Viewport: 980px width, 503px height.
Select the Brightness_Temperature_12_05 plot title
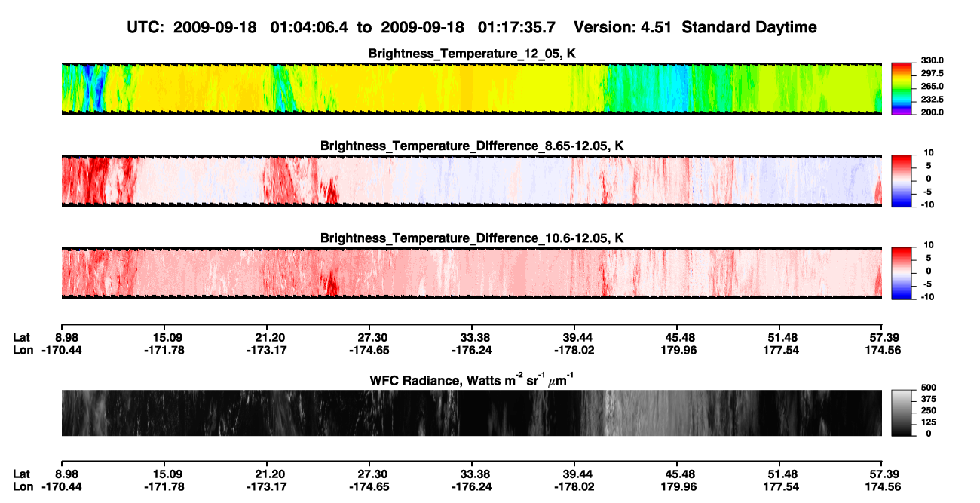click(x=472, y=54)
